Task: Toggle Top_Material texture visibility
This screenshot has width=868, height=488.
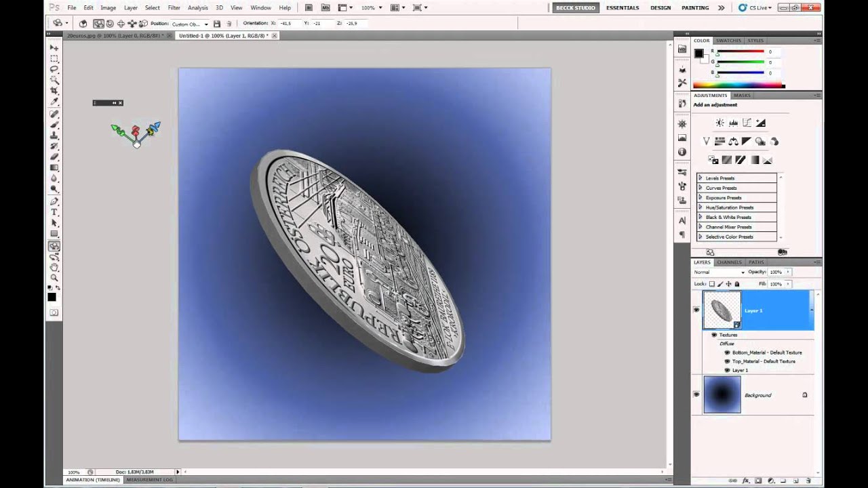Action: 727,361
